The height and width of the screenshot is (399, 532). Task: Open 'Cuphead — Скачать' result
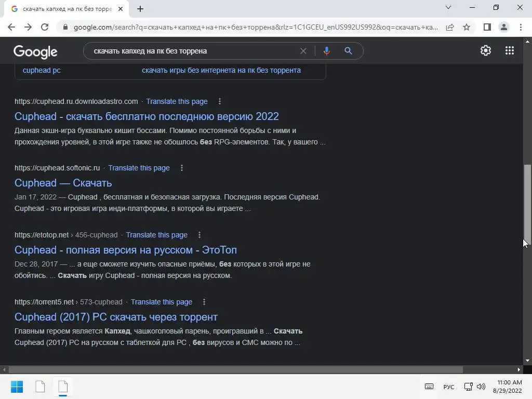pyautogui.click(x=63, y=183)
